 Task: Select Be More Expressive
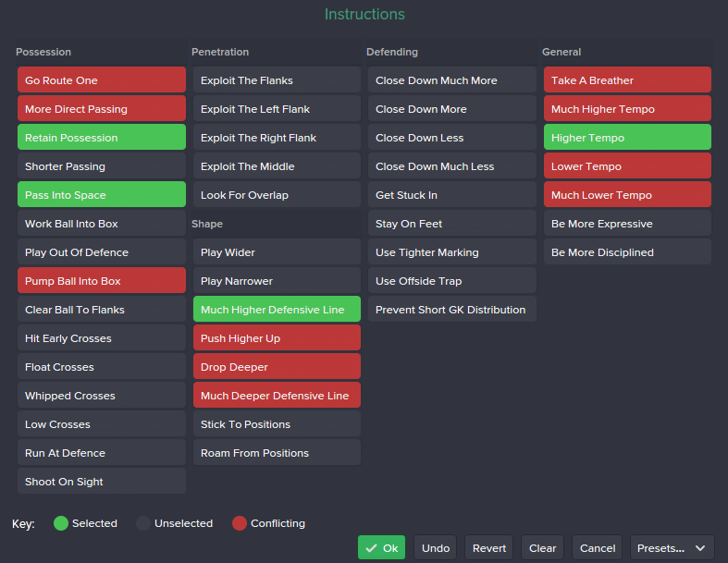pos(627,223)
